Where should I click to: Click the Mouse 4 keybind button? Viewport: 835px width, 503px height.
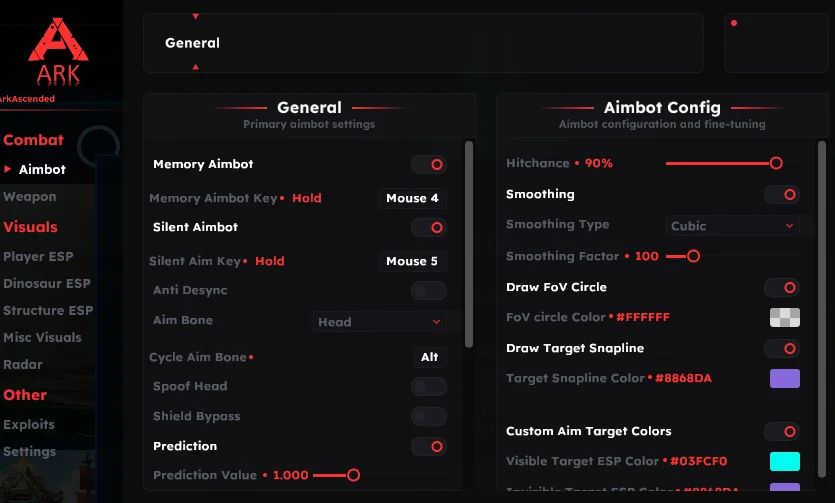pyautogui.click(x=412, y=198)
